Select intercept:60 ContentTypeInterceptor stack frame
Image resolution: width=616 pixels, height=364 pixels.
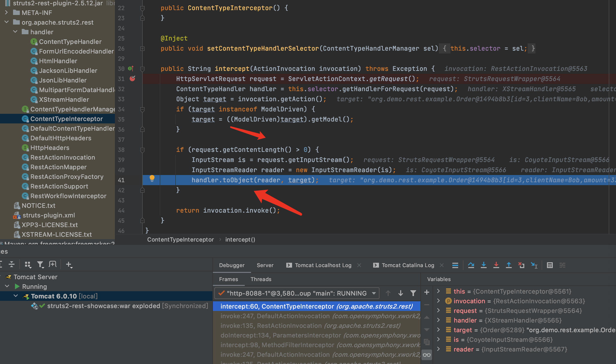pos(317,306)
